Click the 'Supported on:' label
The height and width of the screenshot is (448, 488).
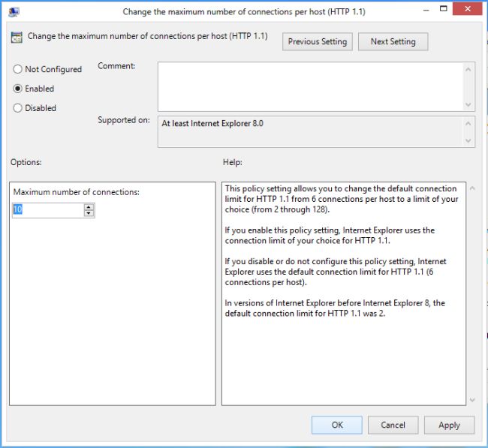pos(124,120)
